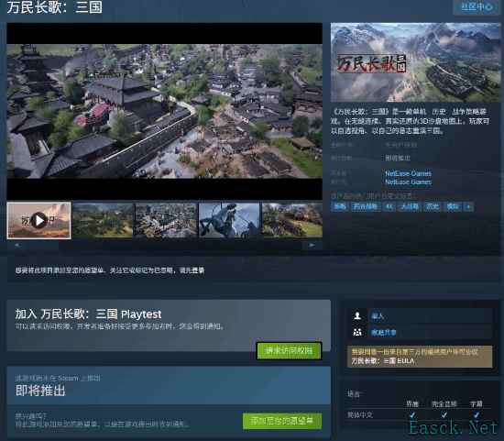Click the 万民长歌：三国 page title
The image size is (504, 441).
click(55, 7)
